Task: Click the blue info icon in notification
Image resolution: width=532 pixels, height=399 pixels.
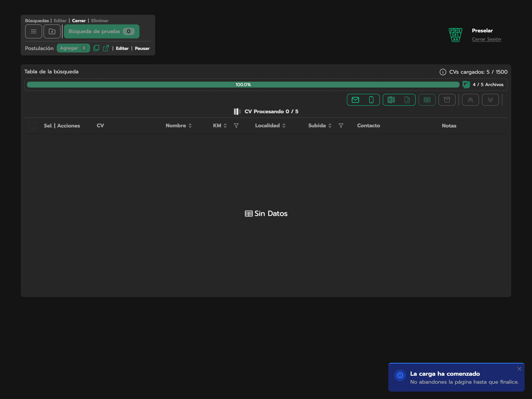Action: coord(400,375)
